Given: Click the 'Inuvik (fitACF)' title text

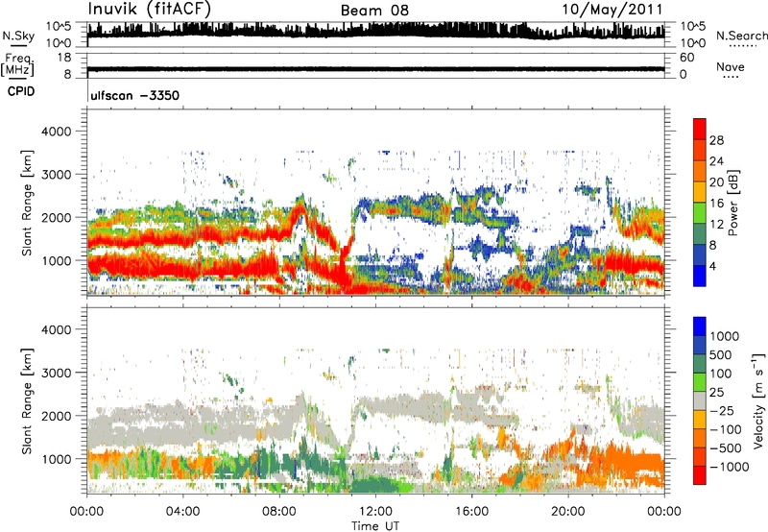Looking at the screenshot, I should click(150, 10).
